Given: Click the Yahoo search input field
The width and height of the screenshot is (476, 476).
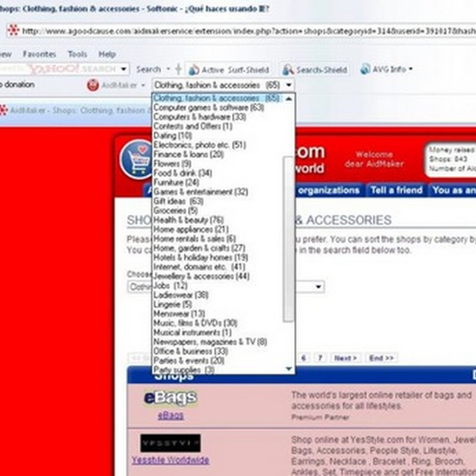Looking at the screenshot, I should pyautogui.click(x=59, y=69).
